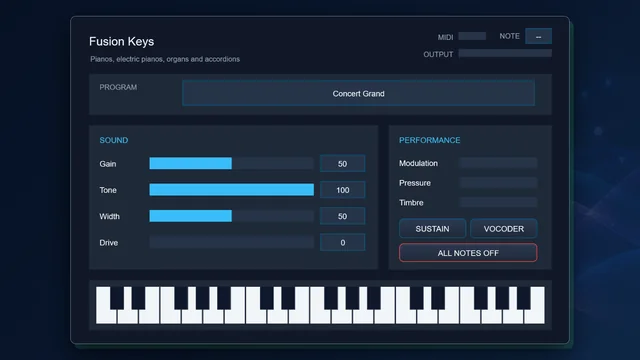Play the last black key on the keyboard

[x=524, y=298]
